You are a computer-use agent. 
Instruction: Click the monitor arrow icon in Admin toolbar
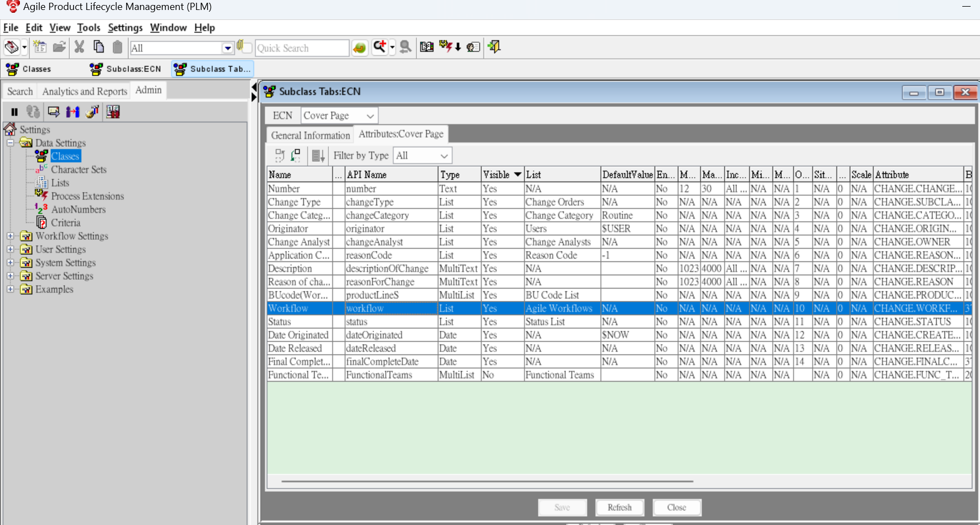pyautogui.click(x=54, y=112)
